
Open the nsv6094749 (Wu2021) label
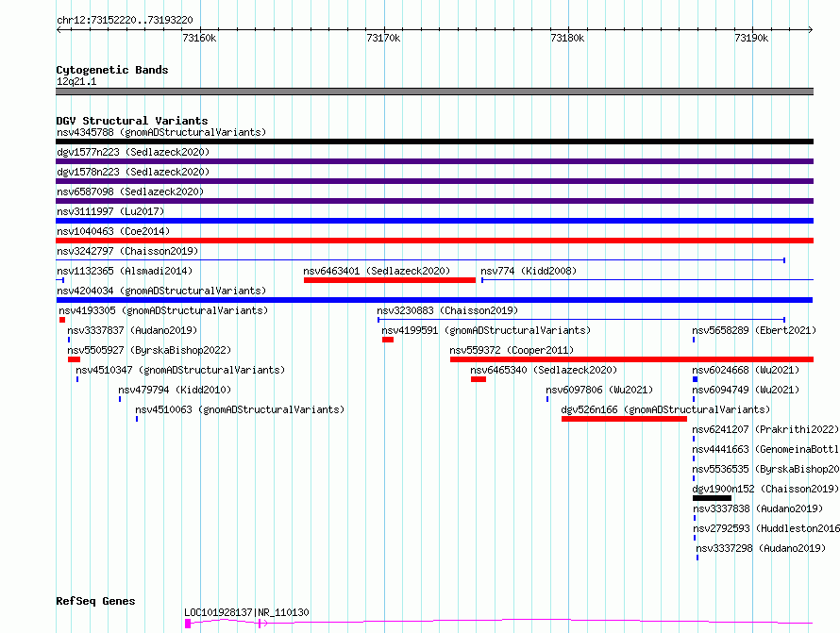coord(746,390)
